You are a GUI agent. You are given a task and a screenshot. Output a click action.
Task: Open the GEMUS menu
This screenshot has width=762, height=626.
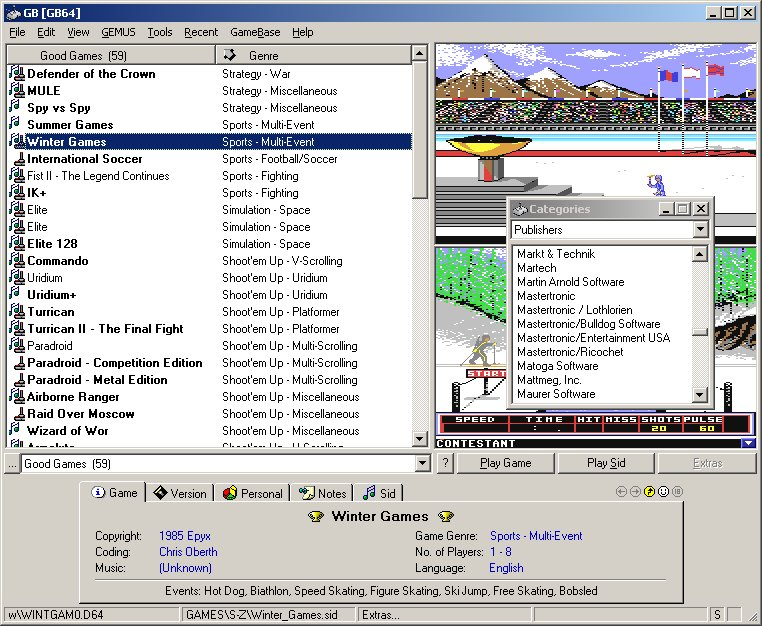pyautogui.click(x=118, y=32)
